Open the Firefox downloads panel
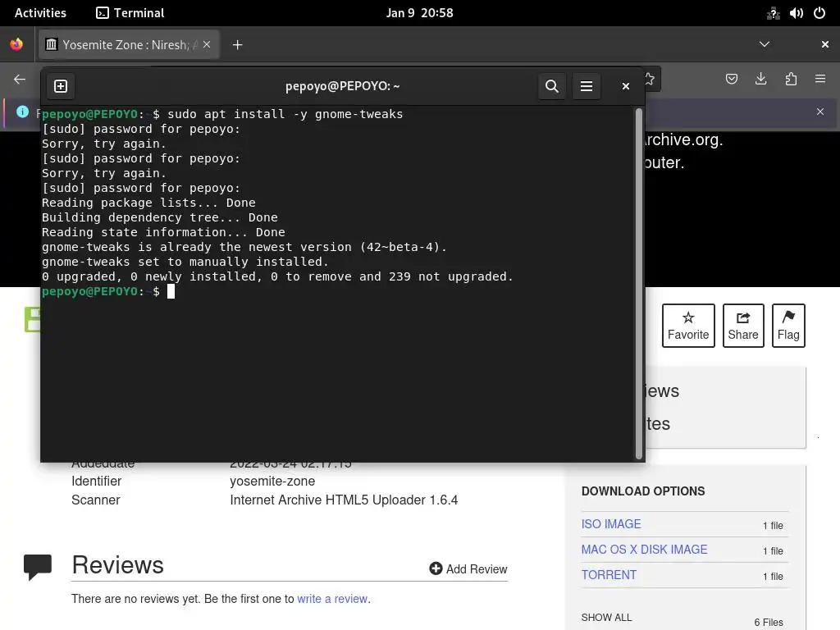Image resolution: width=840 pixels, height=630 pixels. tap(760, 80)
